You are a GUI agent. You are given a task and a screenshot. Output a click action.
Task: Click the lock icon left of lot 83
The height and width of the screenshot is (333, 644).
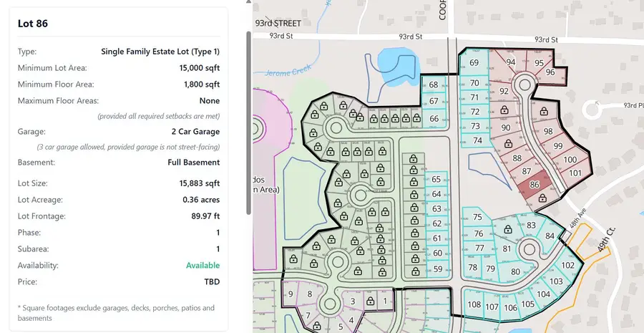(508, 229)
